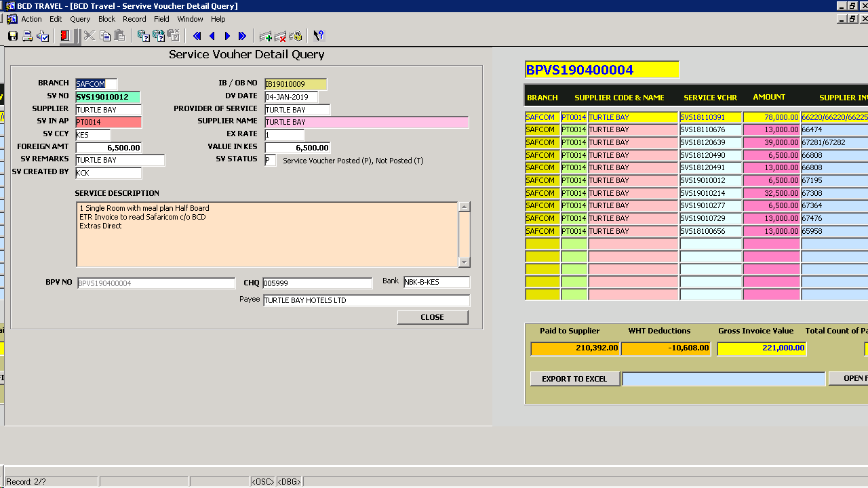Open the Edit menu
This screenshot has width=868, height=488.
click(56, 19)
